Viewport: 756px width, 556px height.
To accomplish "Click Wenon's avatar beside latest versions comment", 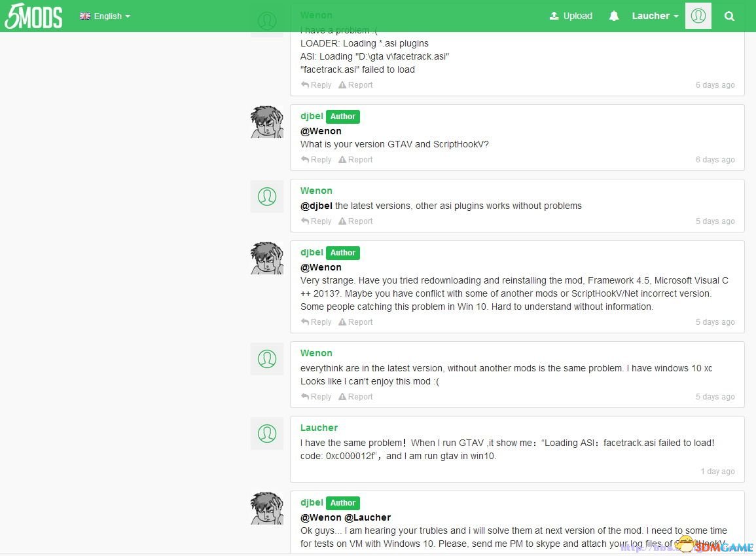I will [266, 196].
